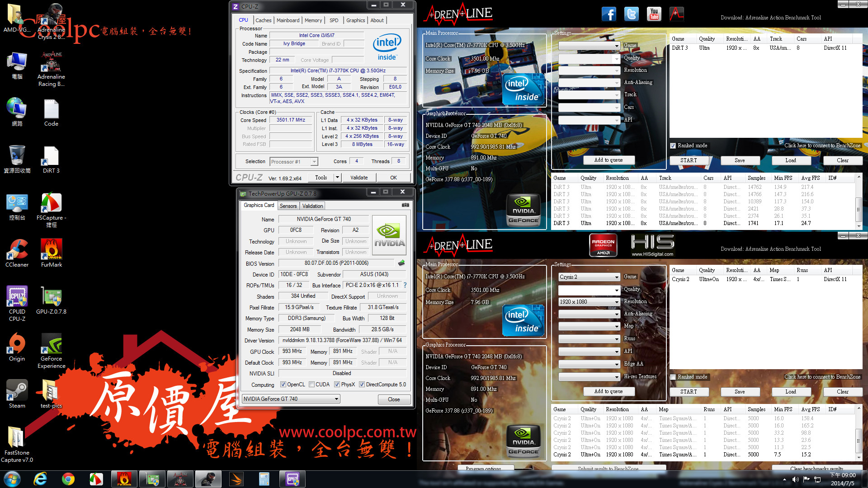Open the Recycle Bin icon
The width and height of the screenshot is (868, 488).
(17, 159)
